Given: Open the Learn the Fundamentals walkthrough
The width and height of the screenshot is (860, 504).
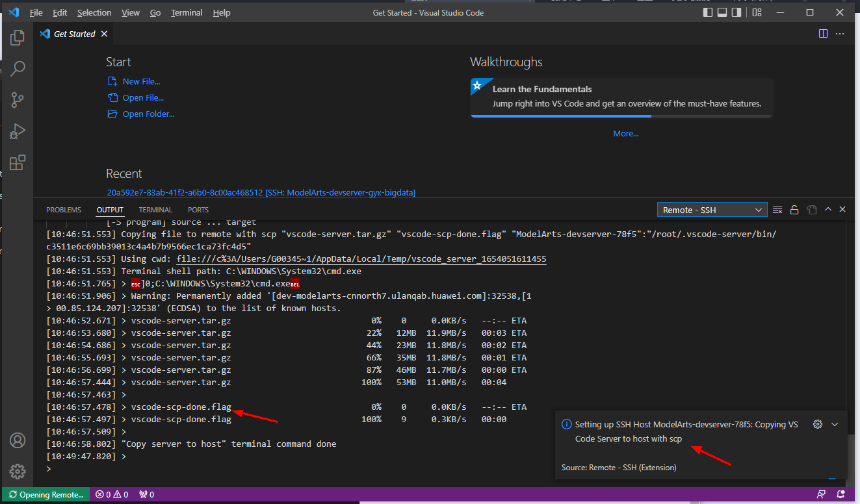Looking at the screenshot, I should [621, 97].
